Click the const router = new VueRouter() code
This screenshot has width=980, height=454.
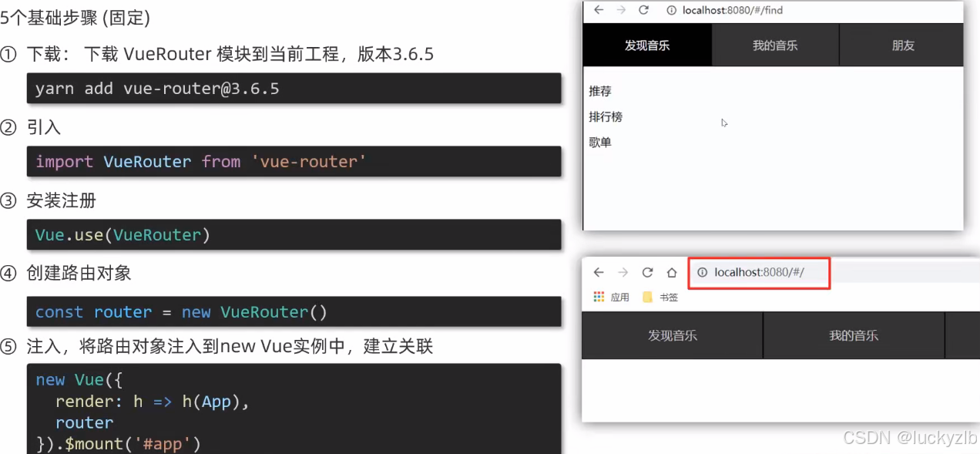181,312
